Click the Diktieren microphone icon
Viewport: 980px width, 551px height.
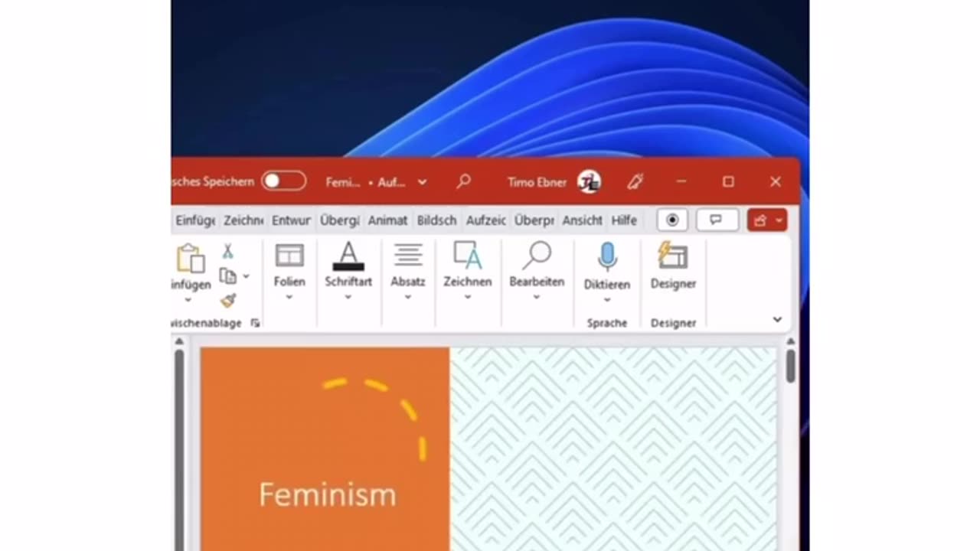(x=607, y=258)
